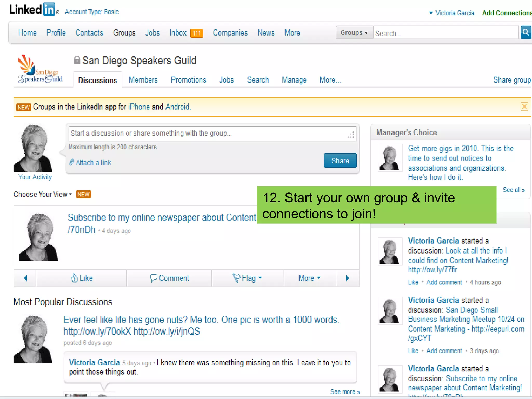Open the Groups navigation menu item
532x399 pixels.
[x=124, y=33]
